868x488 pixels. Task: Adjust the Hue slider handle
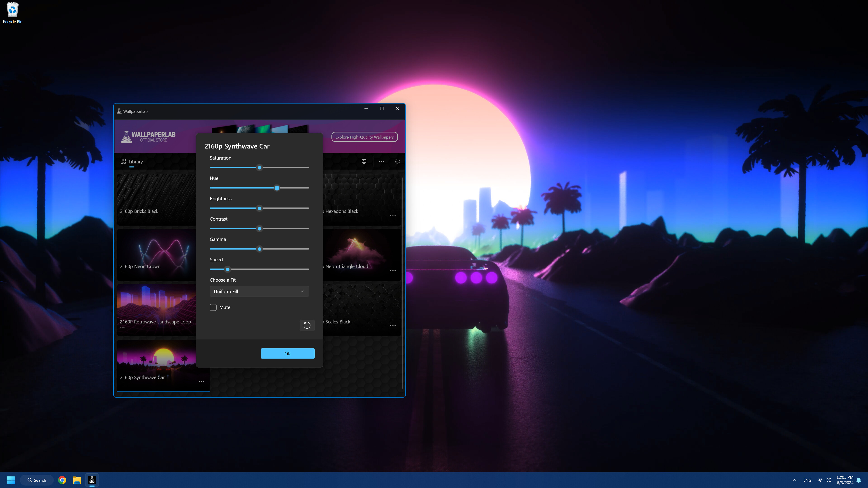pos(277,188)
